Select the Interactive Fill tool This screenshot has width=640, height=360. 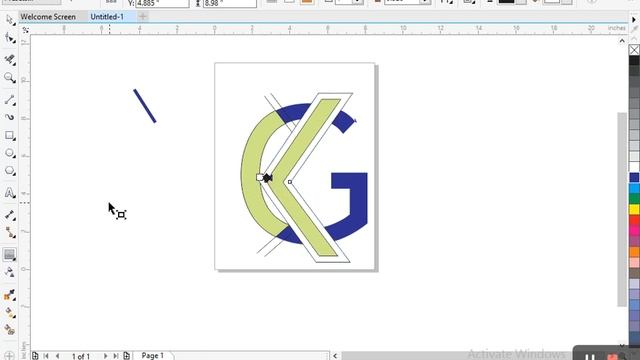[9, 313]
